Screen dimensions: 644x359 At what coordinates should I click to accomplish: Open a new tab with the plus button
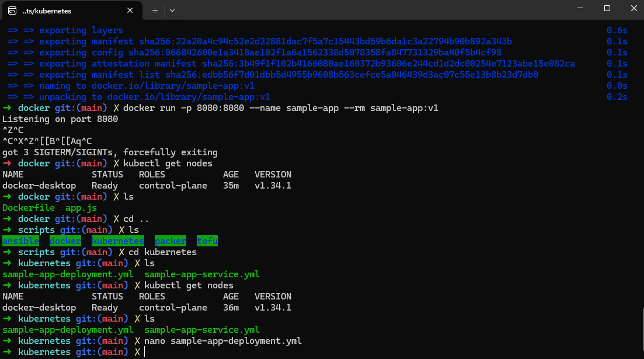[x=154, y=10]
